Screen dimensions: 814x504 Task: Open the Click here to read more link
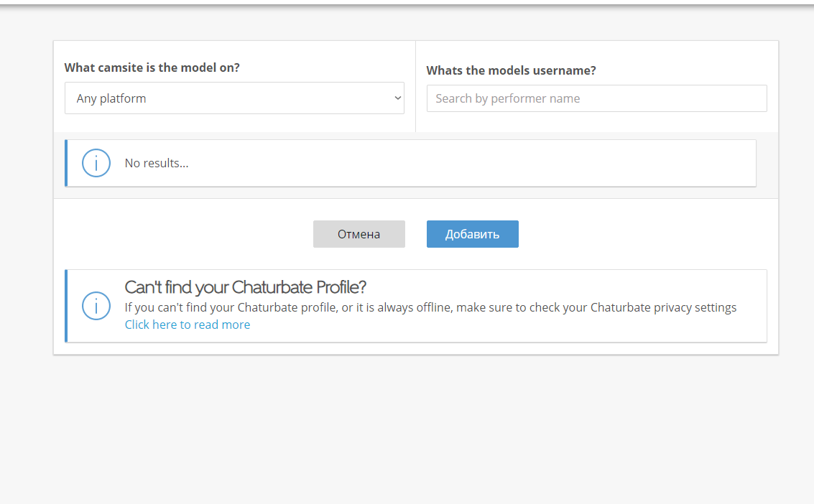pyautogui.click(x=188, y=325)
